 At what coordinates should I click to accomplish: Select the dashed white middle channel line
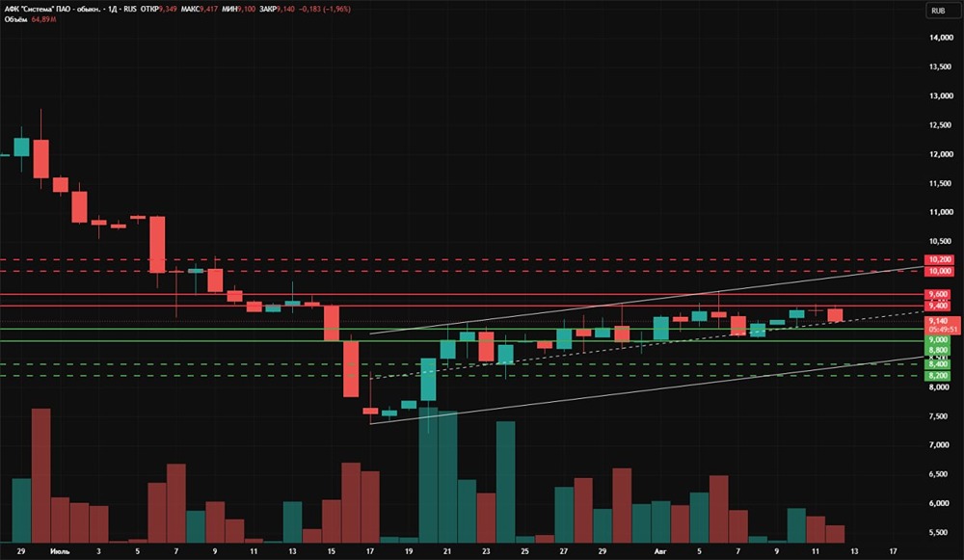click(x=646, y=345)
